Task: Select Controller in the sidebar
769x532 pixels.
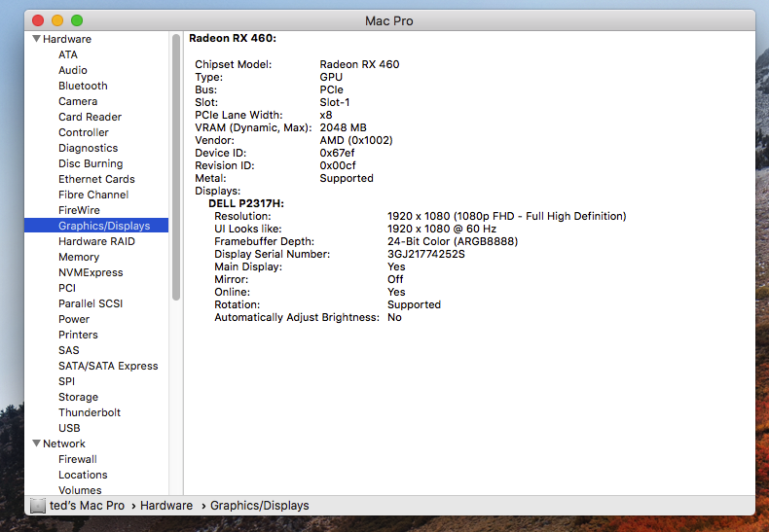Action: [84, 132]
